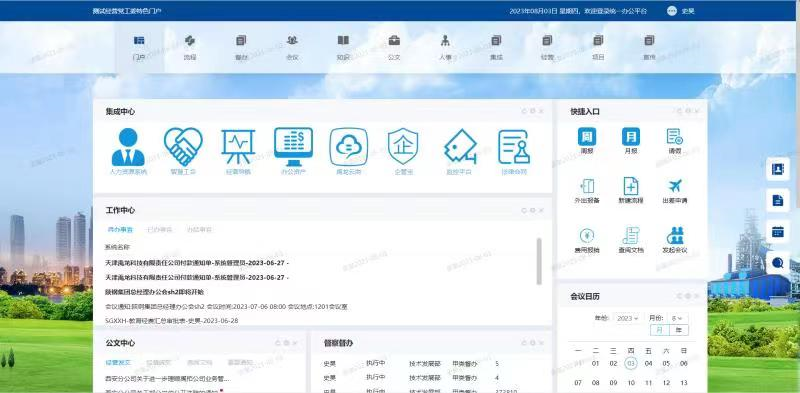Launch the heart-handshake 智慧工会 icon
The height and width of the screenshot is (393, 800).
tap(183, 147)
